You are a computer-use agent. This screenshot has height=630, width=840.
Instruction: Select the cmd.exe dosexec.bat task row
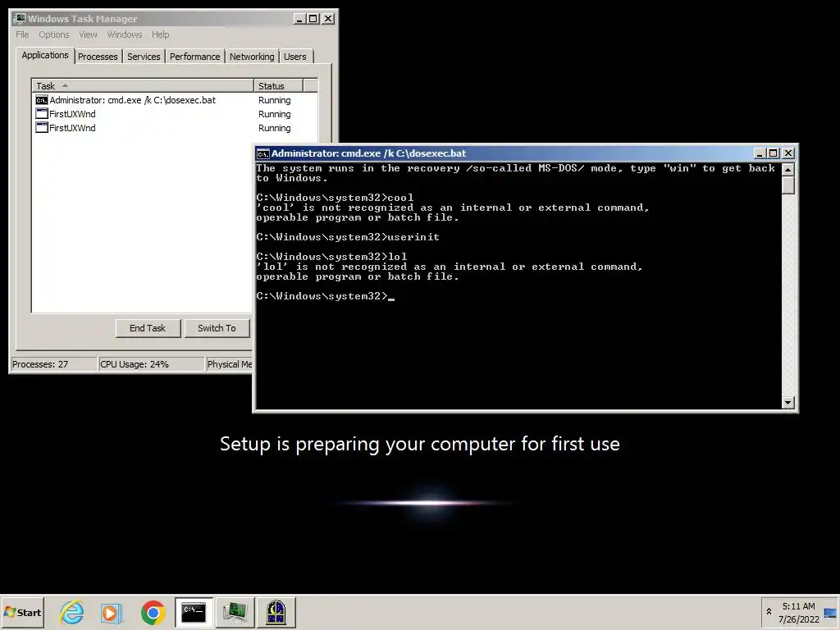(176, 100)
